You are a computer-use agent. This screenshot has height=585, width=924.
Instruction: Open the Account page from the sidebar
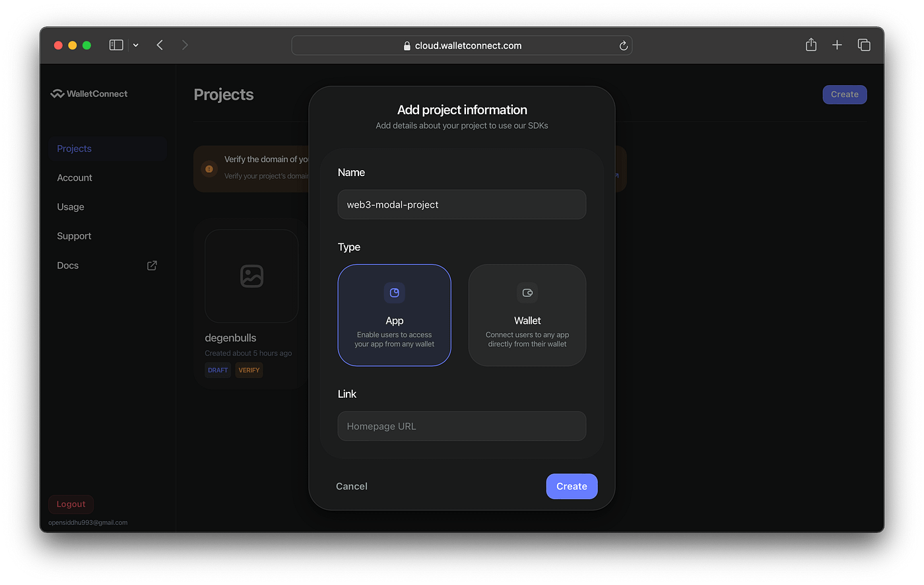[x=75, y=177]
